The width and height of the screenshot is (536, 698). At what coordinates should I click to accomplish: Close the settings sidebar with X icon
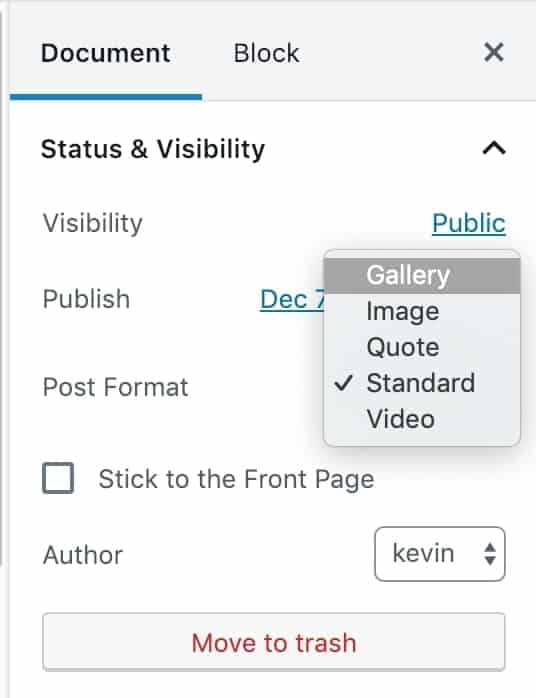pos(494,53)
